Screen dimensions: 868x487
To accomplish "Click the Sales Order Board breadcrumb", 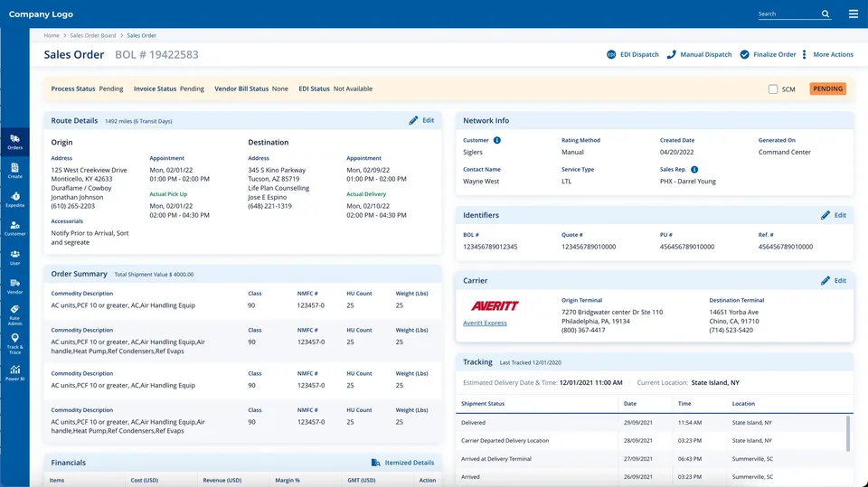I will point(93,35).
